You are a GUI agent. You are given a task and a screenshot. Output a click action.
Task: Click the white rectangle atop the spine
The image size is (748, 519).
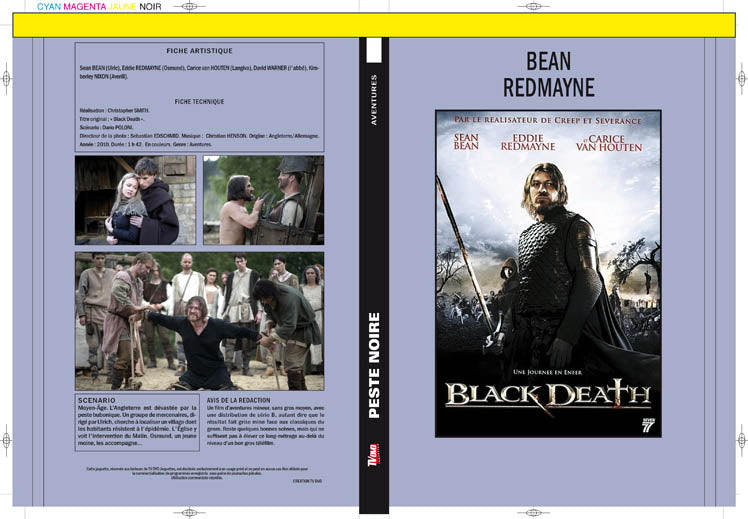[x=374, y=50]
